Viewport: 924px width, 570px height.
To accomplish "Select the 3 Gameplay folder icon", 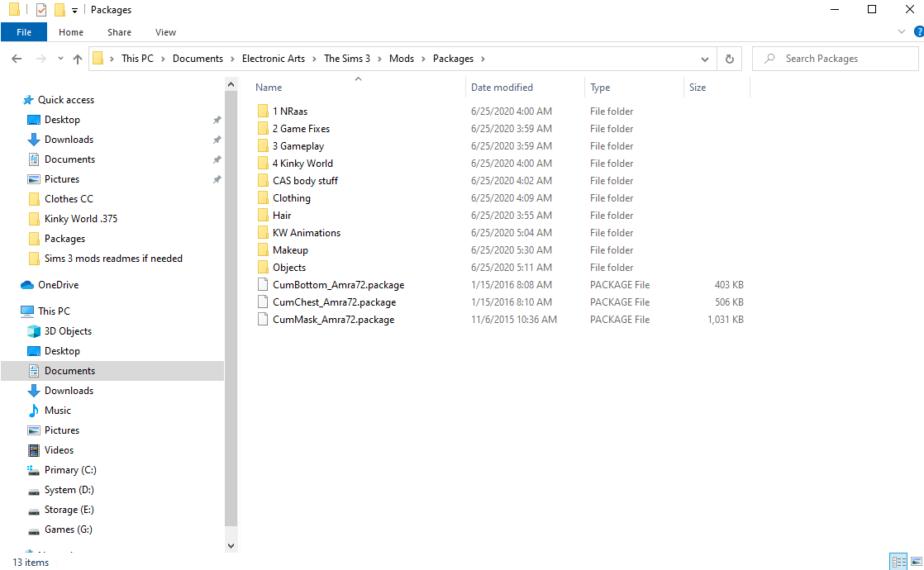I will point(263,146).
